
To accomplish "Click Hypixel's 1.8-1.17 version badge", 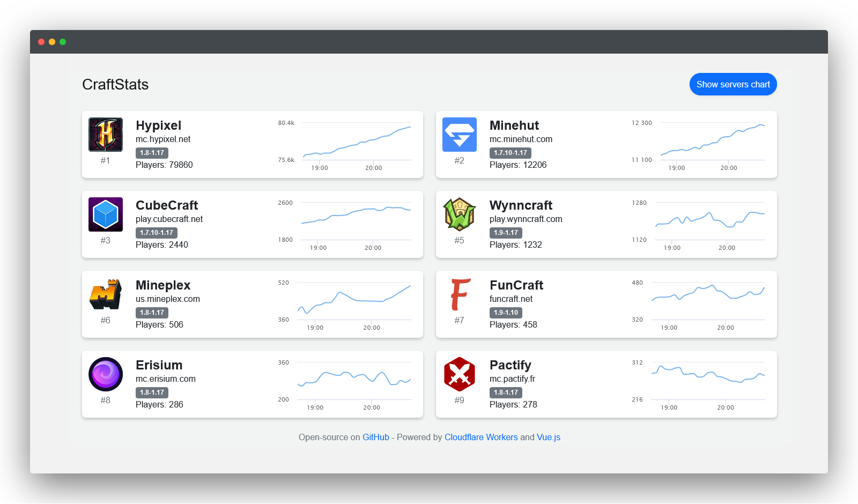I will [152, 153].
